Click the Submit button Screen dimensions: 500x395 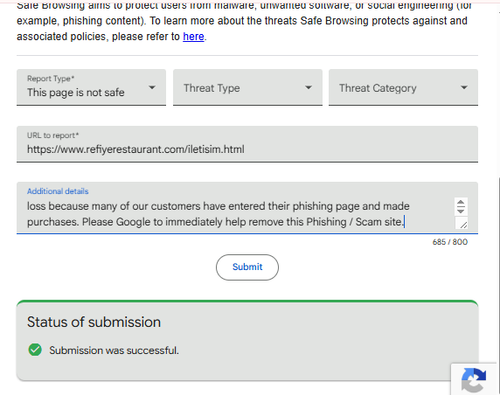click(x=247, y=267)
